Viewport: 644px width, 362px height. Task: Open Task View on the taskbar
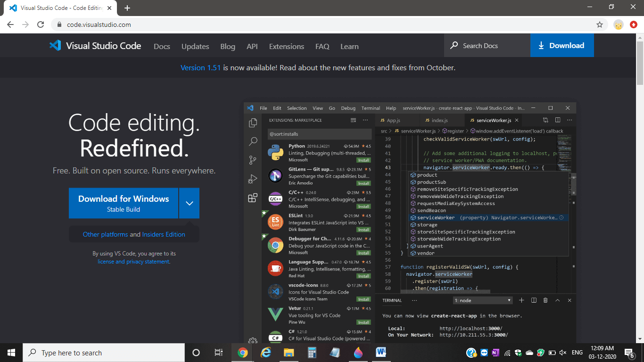(219, 353)
